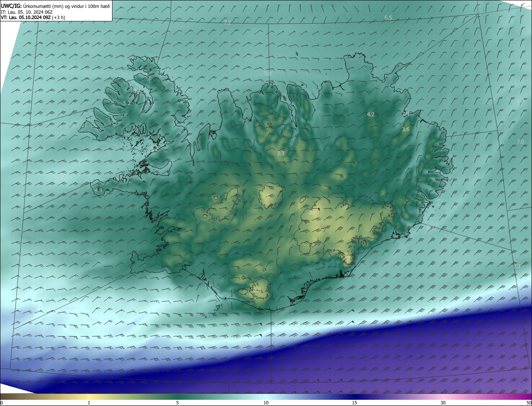Image resolution: width=532 pixels, height=406 pixels.
Task: Click the 5 tick label on the color scale
Action: pos(177,403)
